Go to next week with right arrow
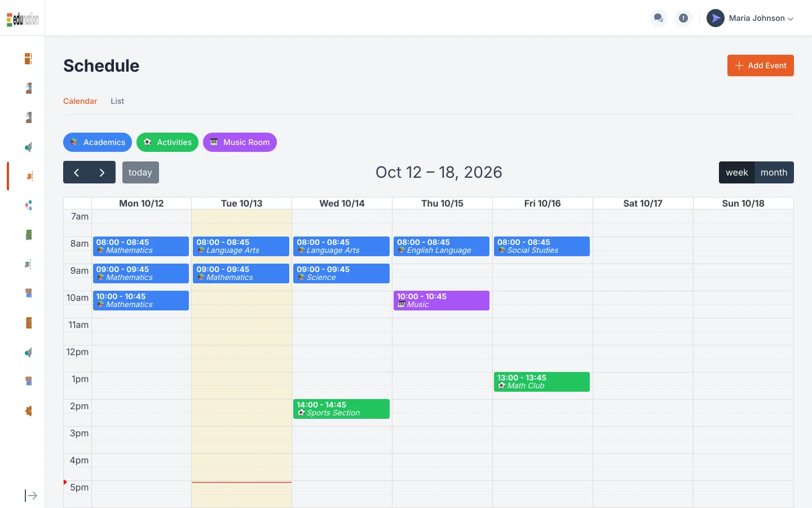Image resolution: width=812 pixels, height=508 pixels. (102, 172)
